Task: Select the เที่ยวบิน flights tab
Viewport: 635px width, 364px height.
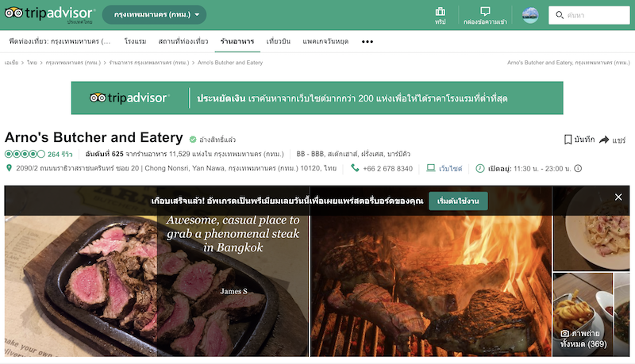Action: pos(279,41)
